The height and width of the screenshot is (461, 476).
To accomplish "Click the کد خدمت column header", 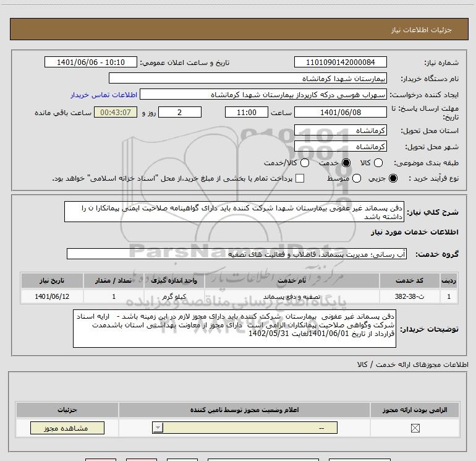I will click(x=409, y=280).
